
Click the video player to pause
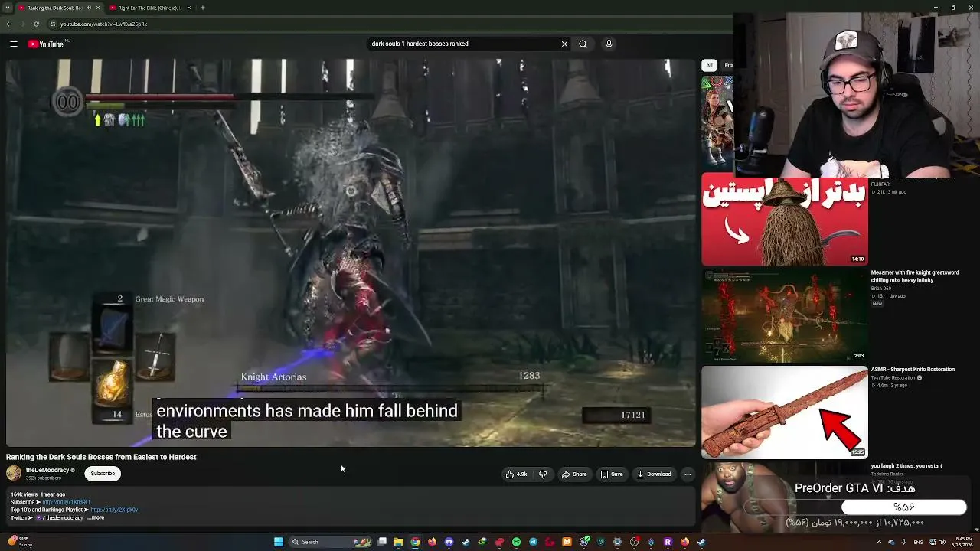[351, 253]
